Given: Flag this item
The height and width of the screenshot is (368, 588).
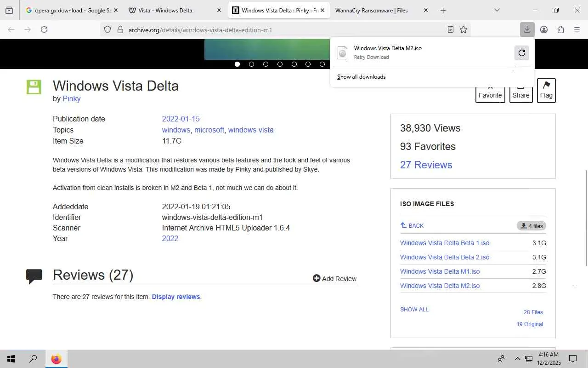Looking at the screenshot, I should click(x=546, y=90).
